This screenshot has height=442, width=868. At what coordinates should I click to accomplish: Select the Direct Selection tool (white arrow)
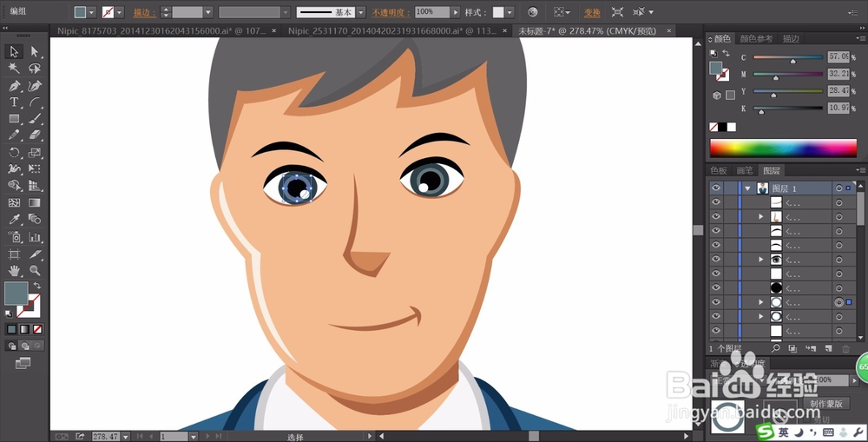click(x=35, y=51)
